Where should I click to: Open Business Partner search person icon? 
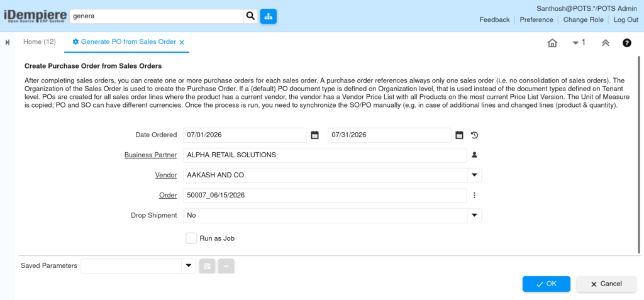pos(474,155)
